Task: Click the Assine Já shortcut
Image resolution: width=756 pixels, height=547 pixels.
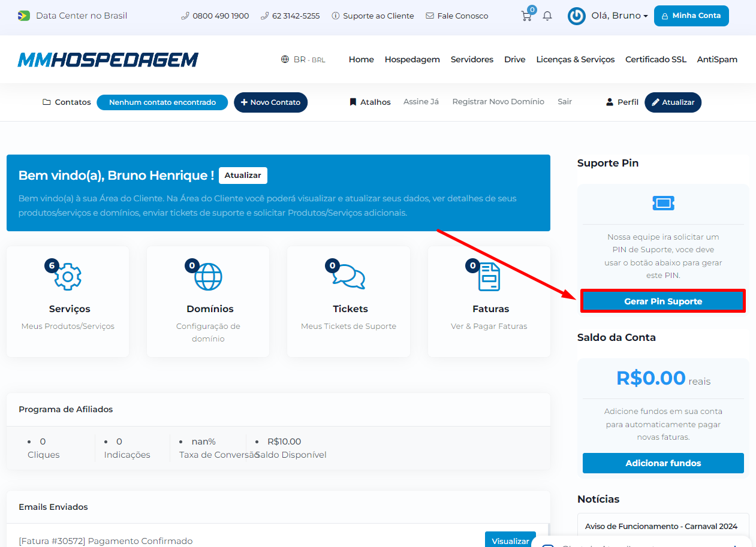Action: coord(421,102)
